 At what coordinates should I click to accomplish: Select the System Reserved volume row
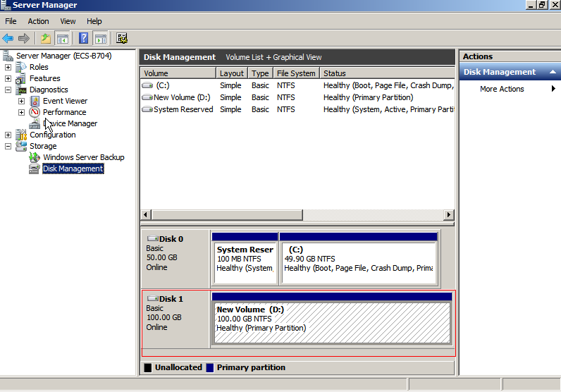297,109
